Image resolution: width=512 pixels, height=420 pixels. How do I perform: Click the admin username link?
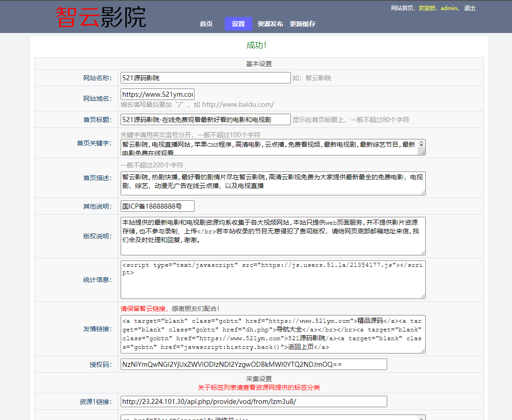449,8
